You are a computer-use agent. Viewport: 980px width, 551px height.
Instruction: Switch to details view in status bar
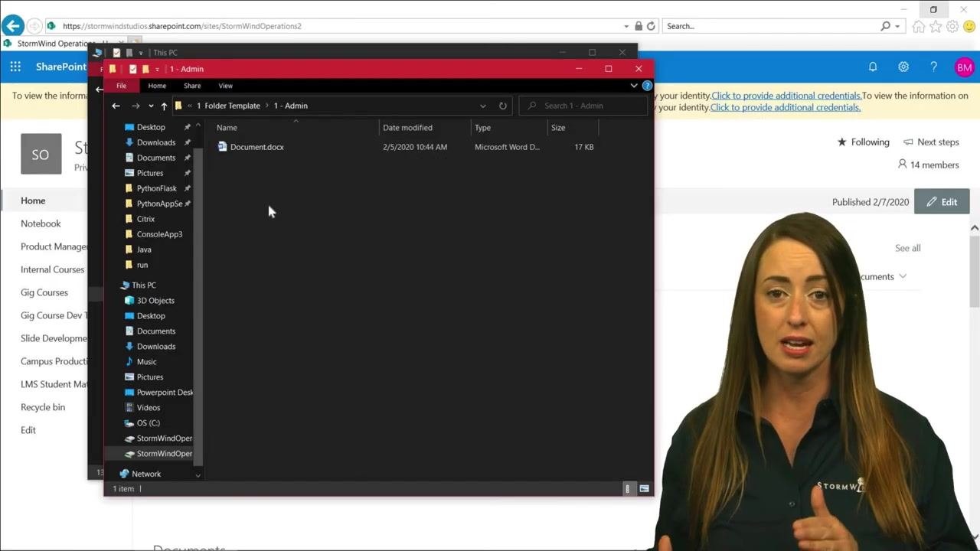click(x=628, y=488)
